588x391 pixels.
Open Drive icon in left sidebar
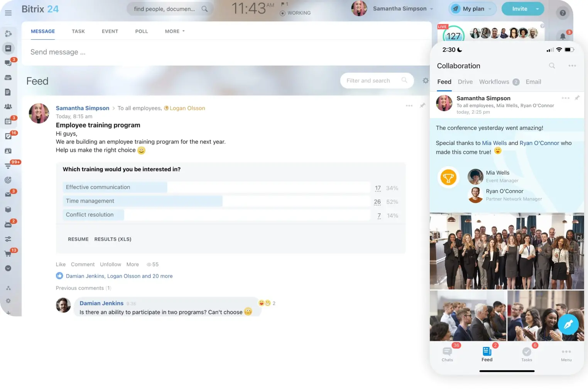coord(8,78)
